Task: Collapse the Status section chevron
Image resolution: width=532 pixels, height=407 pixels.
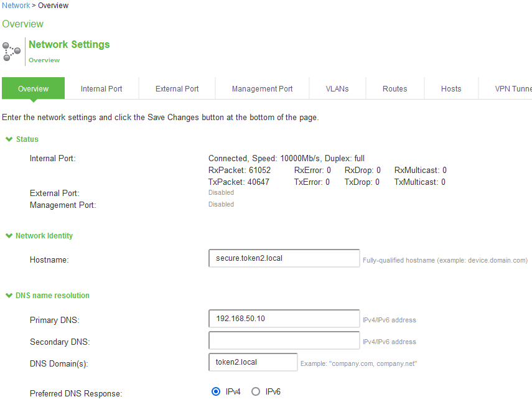Action: pos(9,139)
